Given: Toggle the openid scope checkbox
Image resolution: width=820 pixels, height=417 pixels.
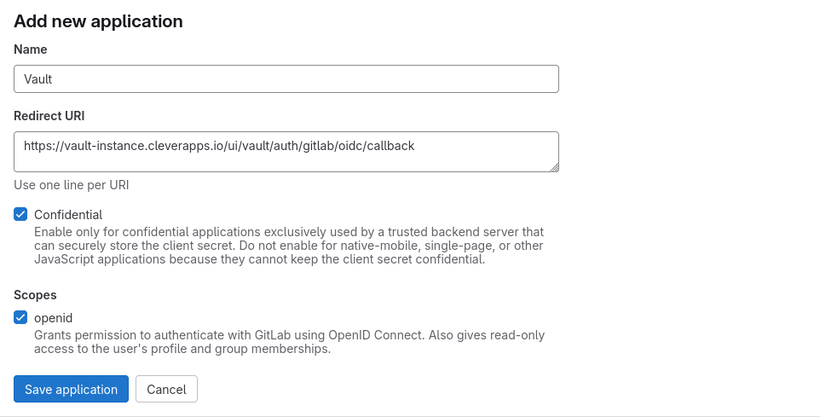Looking at the screenshot, I should tap(21, 318).
